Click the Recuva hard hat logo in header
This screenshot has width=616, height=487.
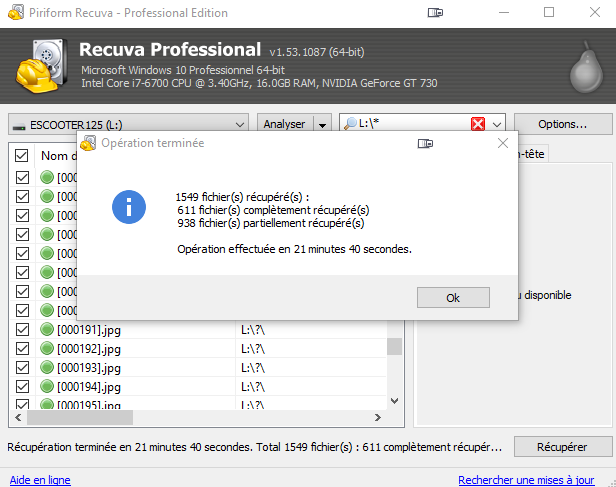pos(41,65)
